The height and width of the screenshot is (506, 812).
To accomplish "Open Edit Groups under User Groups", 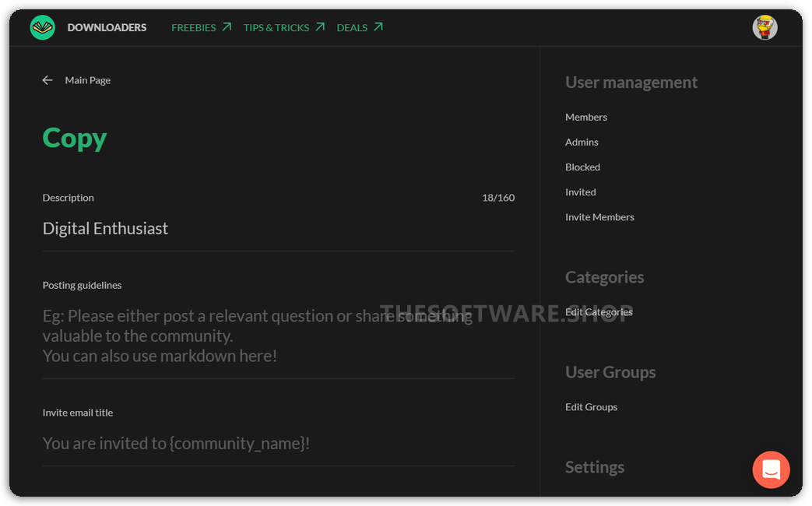I will (x=591, y=406).
